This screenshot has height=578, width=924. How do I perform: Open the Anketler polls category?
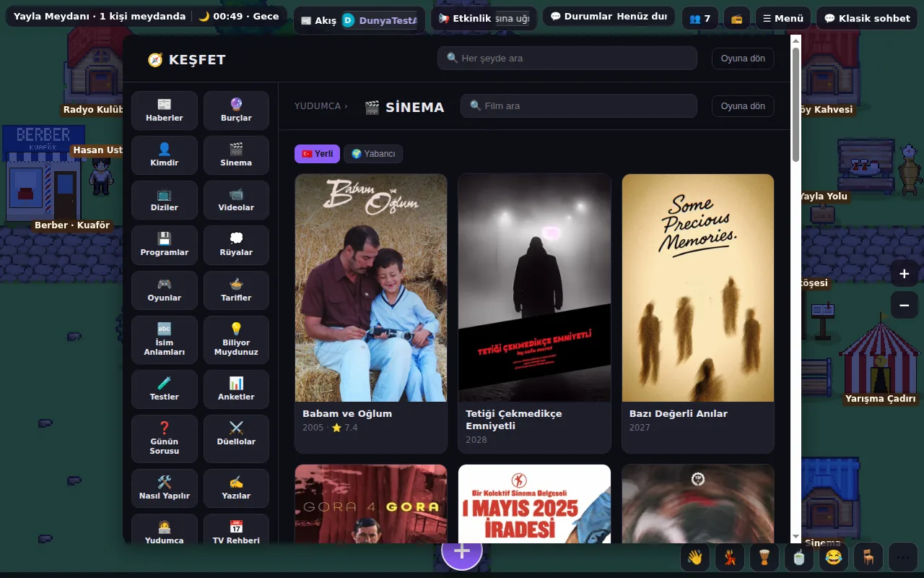tap(236, 389)
